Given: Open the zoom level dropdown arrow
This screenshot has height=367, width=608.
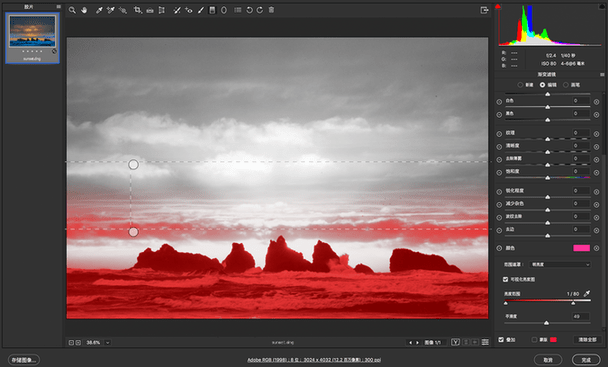Looking at the screenshot, I should coord(108,343).
